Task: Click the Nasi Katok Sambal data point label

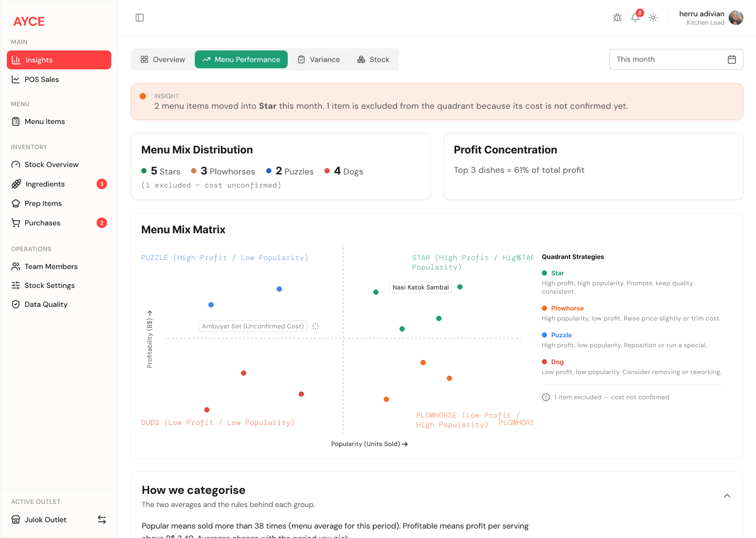Action: (421, 287)
